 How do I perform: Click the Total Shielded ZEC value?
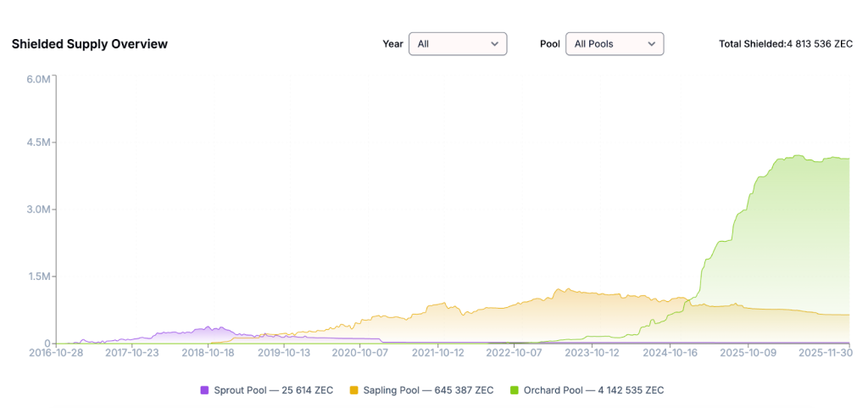tap(819, 44)
